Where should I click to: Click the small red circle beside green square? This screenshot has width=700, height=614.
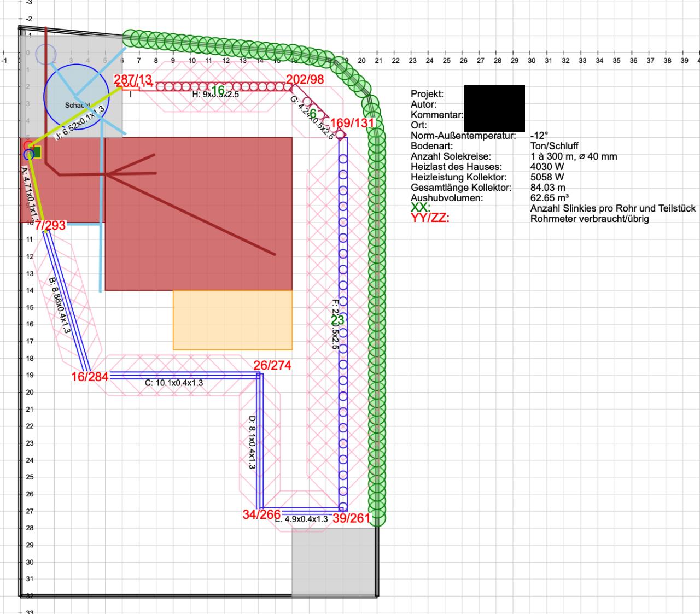coord(28,145)
